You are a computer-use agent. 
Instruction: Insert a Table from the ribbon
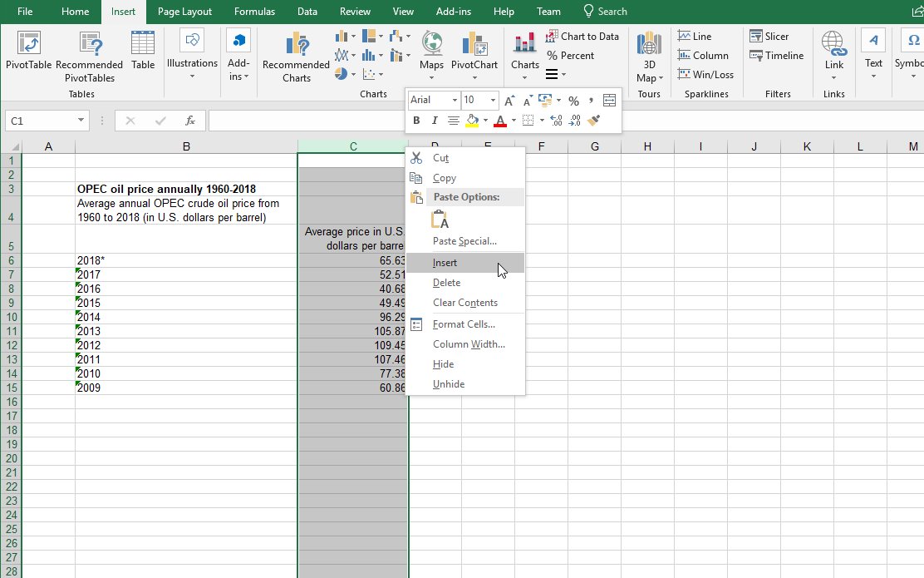(143, 51)
